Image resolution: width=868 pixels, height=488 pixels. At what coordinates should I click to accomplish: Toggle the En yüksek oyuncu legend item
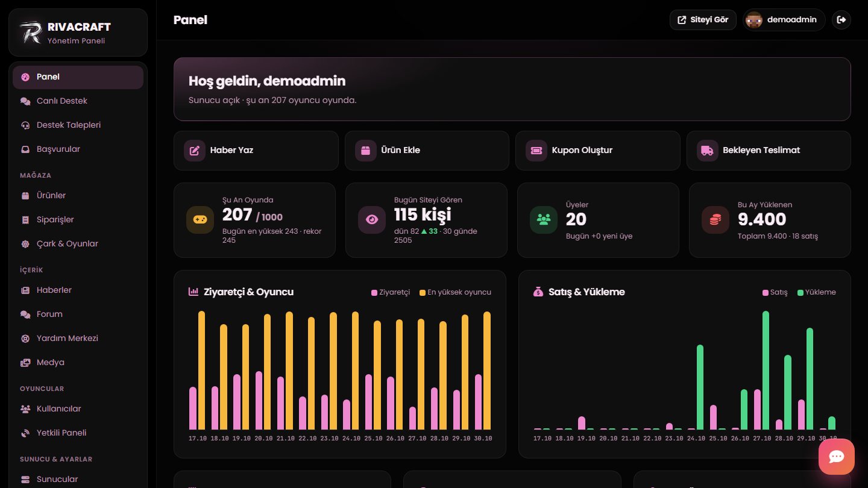455,292
